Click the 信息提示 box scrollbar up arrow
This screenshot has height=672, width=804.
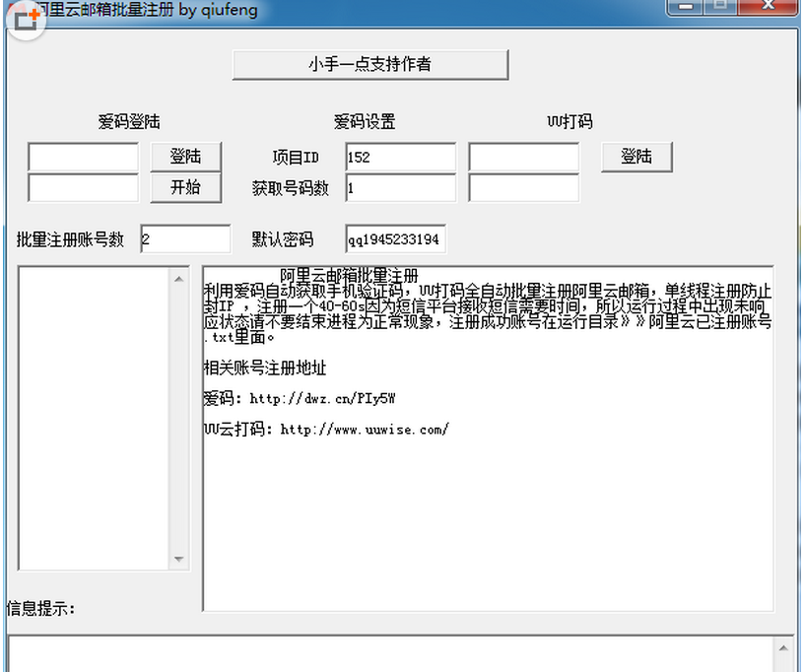coord(783,648)
